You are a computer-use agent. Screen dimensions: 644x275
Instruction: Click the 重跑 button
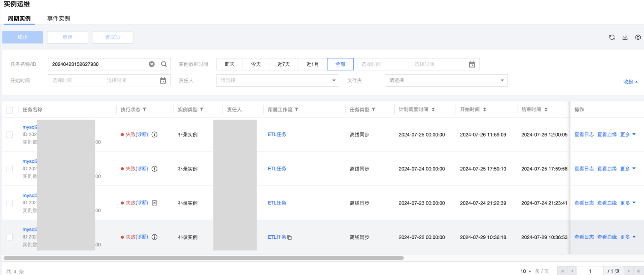(68, 37)
